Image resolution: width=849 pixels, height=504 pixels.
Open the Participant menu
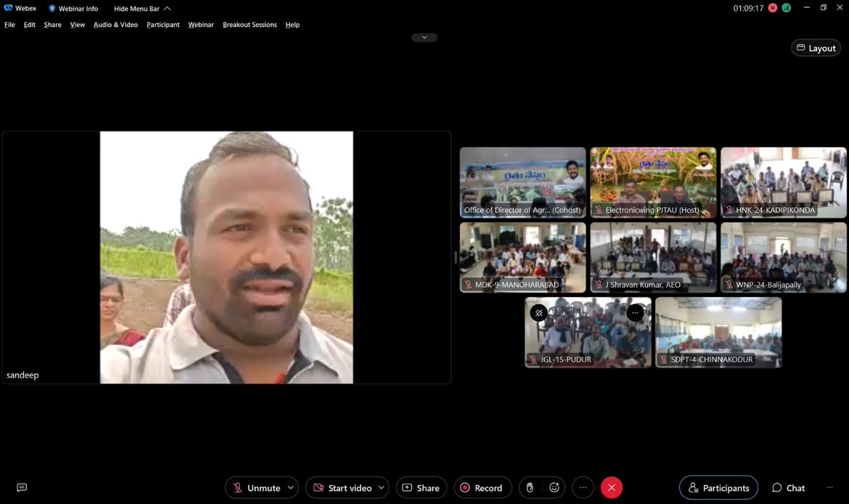tap(163, 25)
